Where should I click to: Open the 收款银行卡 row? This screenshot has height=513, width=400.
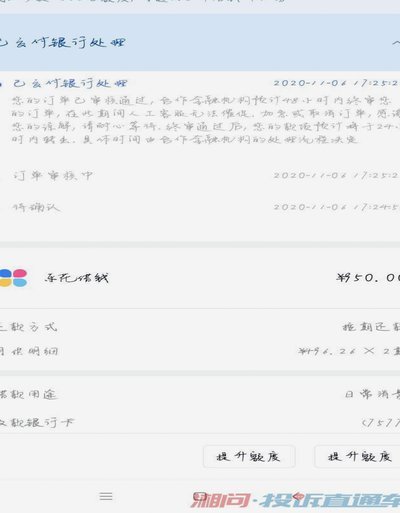point(200,423)
